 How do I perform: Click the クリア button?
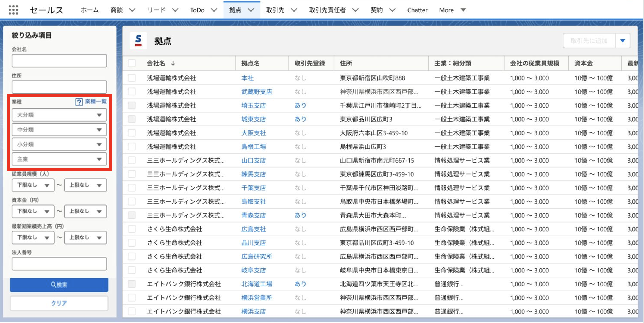click(x=59, y=303)
